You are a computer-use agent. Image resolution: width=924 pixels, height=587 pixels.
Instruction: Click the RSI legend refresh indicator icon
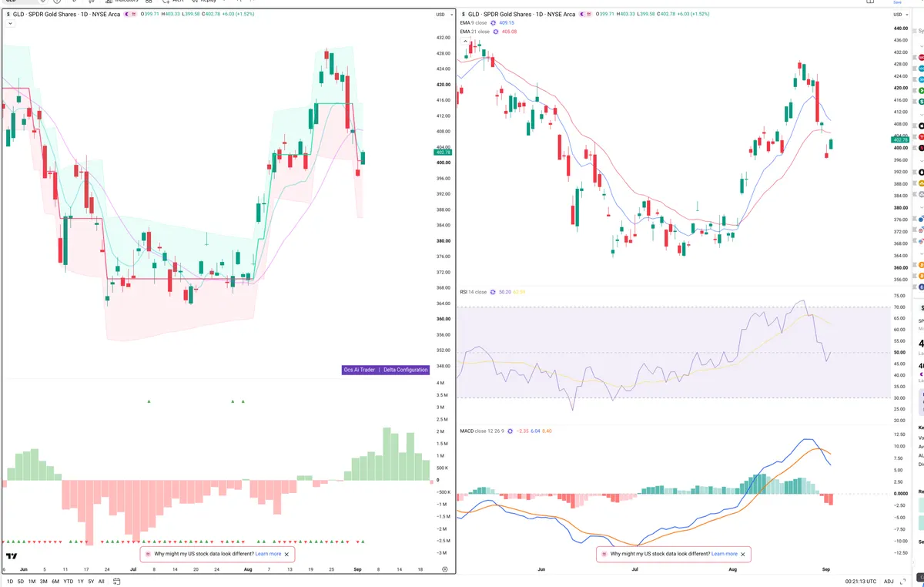[x=493, y=292]
